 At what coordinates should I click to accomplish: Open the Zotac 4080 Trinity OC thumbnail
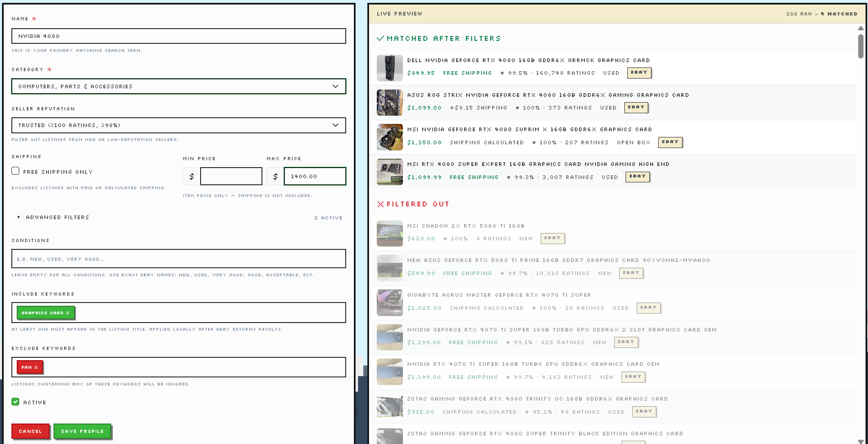click(x=389, y=406)
